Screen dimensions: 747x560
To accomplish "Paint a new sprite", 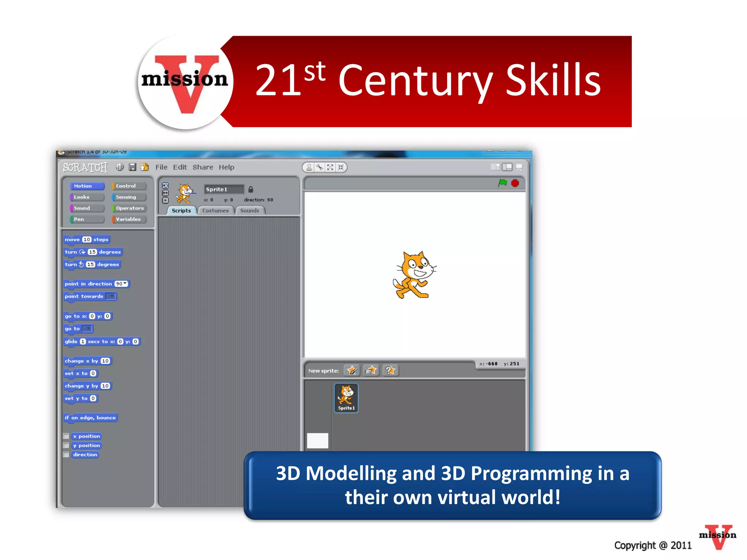I will [352, 370].
